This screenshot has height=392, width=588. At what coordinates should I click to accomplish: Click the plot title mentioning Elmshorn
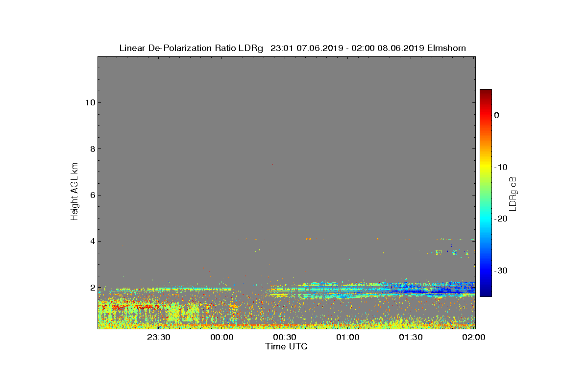tap(293, 48)
